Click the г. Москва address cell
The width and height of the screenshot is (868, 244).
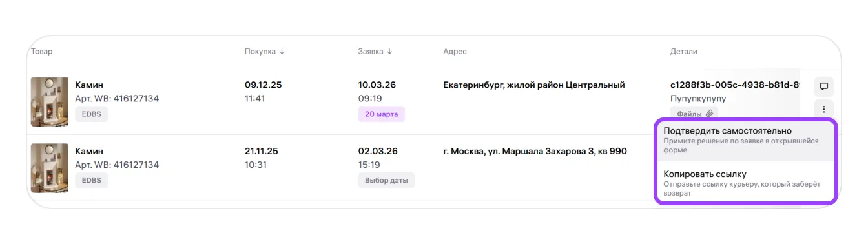coord(535,151)
